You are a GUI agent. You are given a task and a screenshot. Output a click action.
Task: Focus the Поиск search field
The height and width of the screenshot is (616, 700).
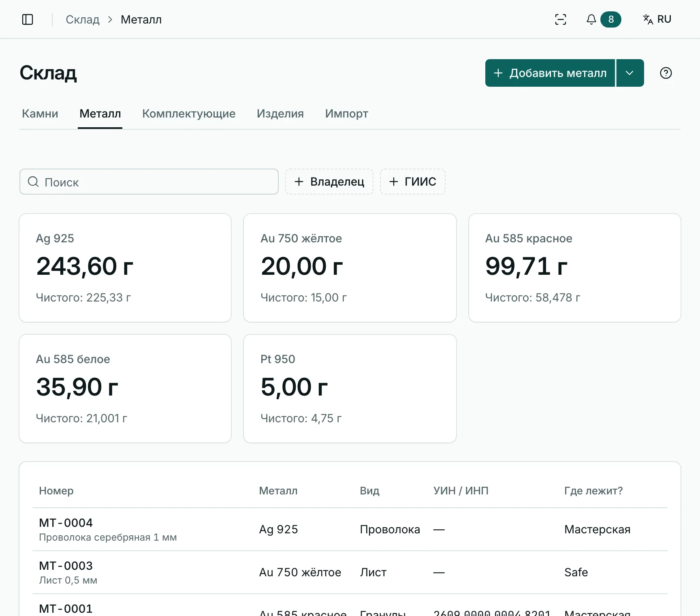[x=149, y=182]
